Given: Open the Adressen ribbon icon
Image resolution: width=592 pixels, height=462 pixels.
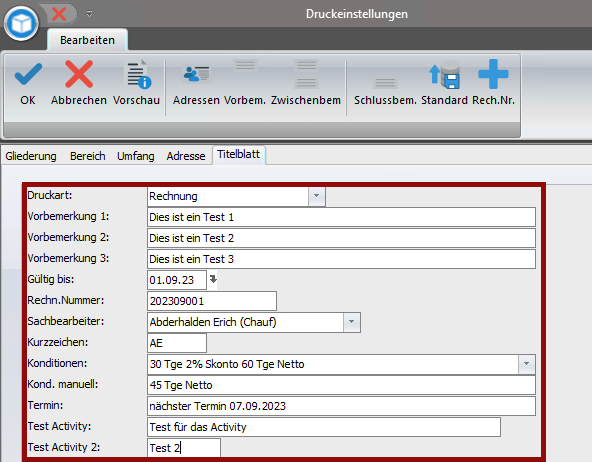Looking at the screenshot, I should [x=196, y=74].
